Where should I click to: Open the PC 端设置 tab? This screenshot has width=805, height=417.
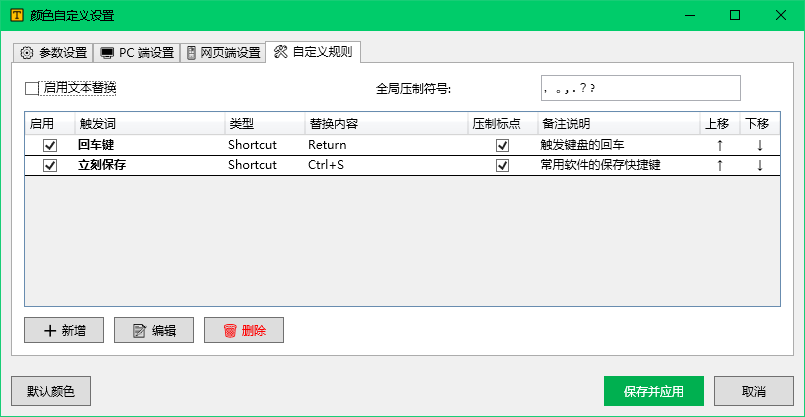(x=137, y=53)
